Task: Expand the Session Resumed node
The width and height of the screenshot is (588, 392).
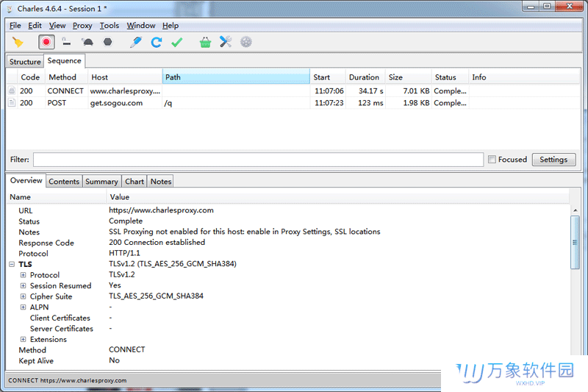Action: coord(24,285)
